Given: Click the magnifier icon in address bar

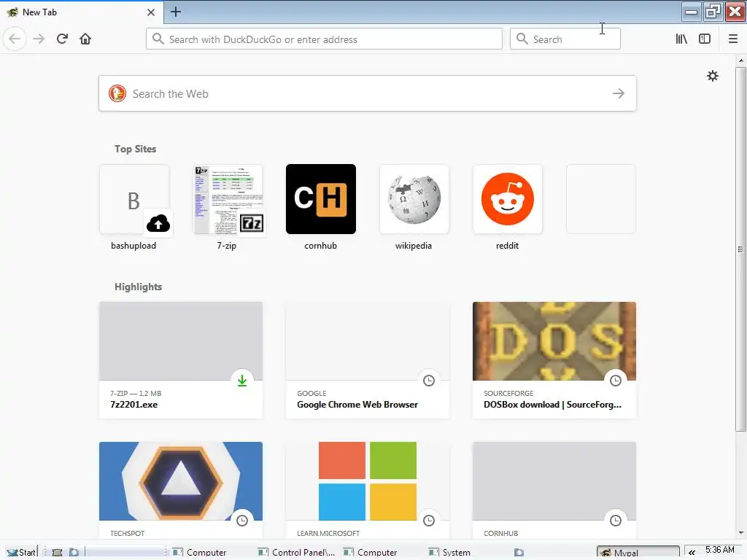Looking at the screenshot, I should click(x=158, y=39).
